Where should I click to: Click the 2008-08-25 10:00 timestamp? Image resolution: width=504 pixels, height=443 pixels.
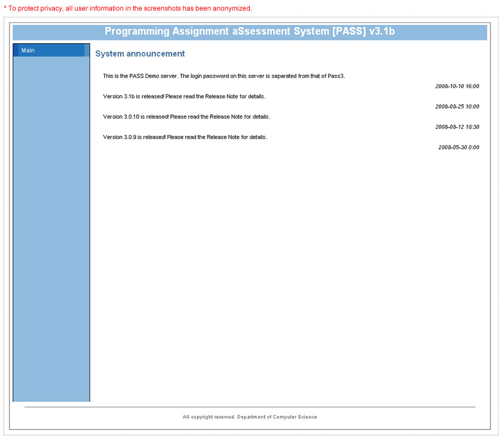point(457,106)
